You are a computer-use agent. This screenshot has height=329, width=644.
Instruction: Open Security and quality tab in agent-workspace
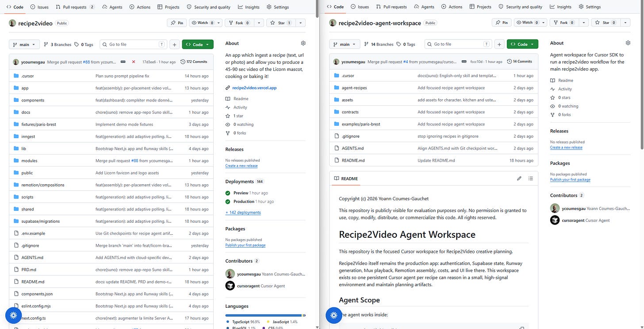coord(520,7)
